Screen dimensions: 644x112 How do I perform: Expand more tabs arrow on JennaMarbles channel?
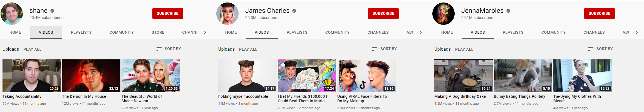(x=637, y=32)
